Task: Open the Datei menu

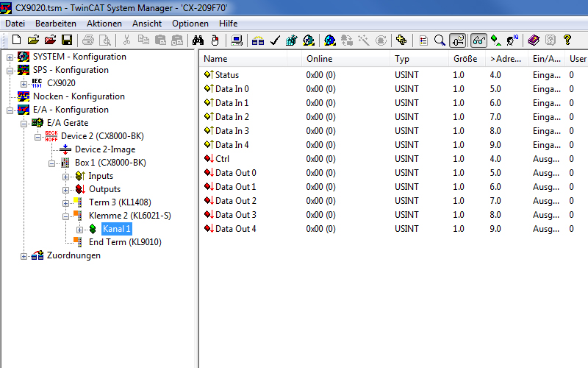Action: point(15,24)
